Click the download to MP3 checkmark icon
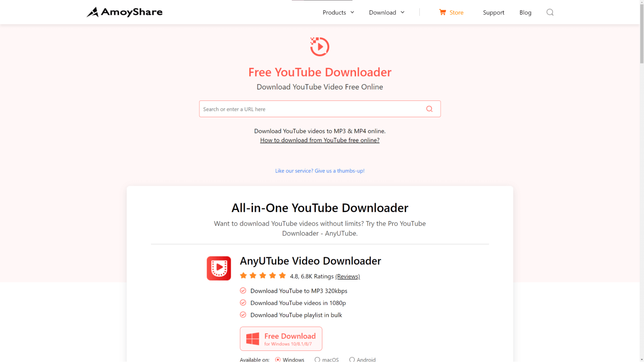 point(243,290)
